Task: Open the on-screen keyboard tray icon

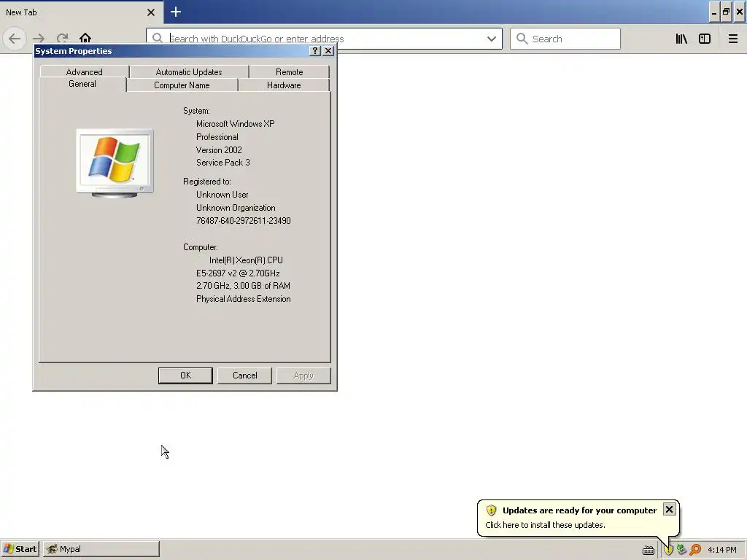Action: pyautogui.click(x=649, y=550)
